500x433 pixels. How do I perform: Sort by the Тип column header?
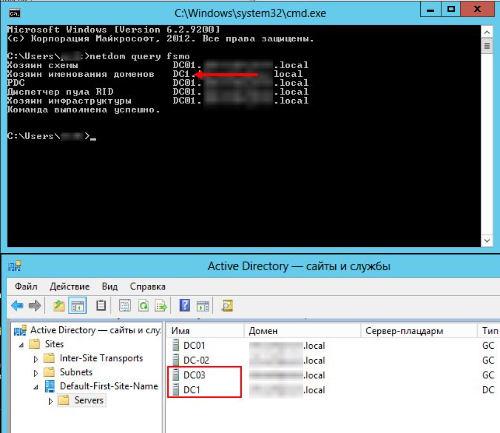[489, 331]
